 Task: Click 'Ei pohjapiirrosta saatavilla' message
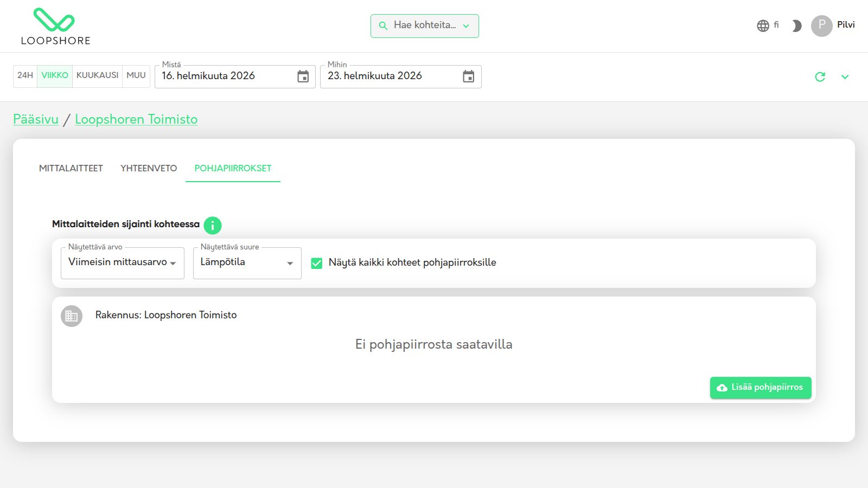(x=434, y=344)
